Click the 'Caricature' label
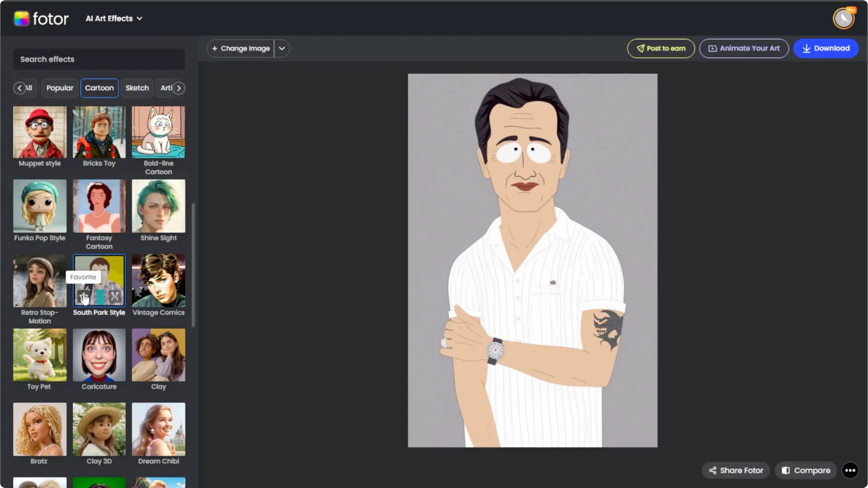The width and height of the screenshot is (868, 488). (x=99, y=387)
